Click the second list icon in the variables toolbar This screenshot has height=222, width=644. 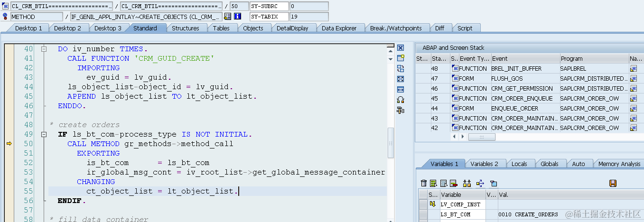[443, 183]
